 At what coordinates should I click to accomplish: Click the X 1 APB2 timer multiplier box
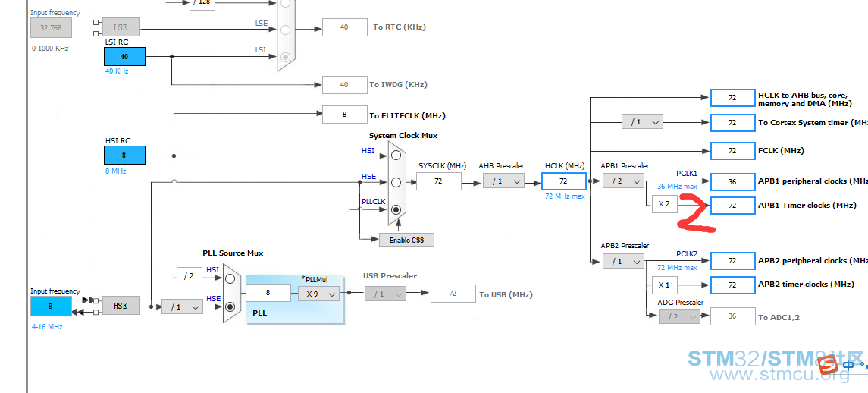click(x=664, y=285)
